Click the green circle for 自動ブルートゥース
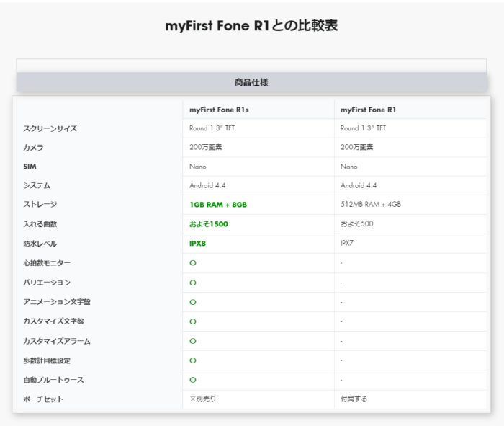Image resolution: width=504 pixels, height=426 pixels. pyautogui.click(x=193, y=380)
